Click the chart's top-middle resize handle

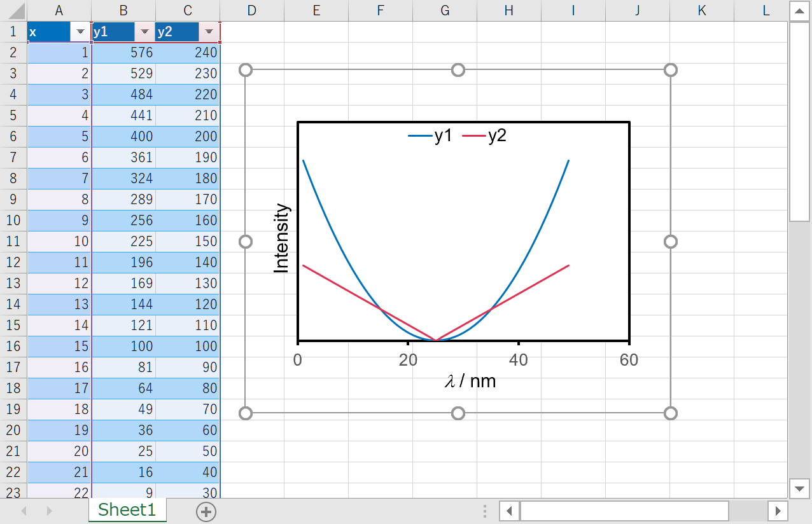click(x=458, y=70)
